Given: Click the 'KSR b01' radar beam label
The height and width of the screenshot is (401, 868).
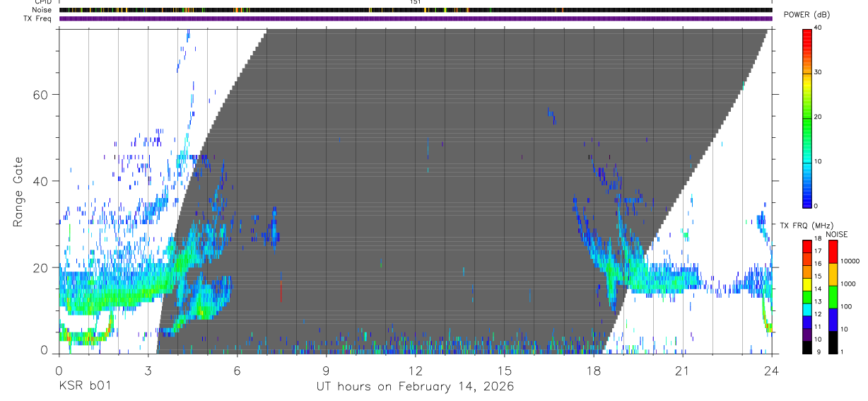Looking at the screenshot, I should coord(84,387).
